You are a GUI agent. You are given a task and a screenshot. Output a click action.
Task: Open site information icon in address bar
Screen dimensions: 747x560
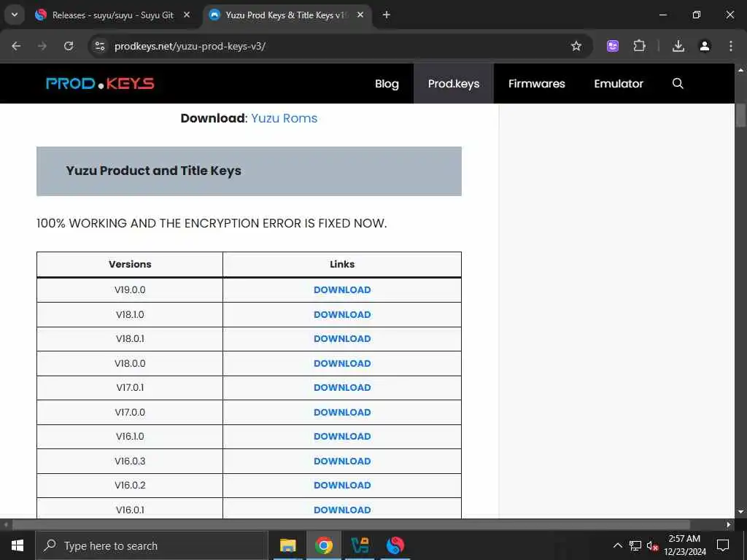pos(99,46)
